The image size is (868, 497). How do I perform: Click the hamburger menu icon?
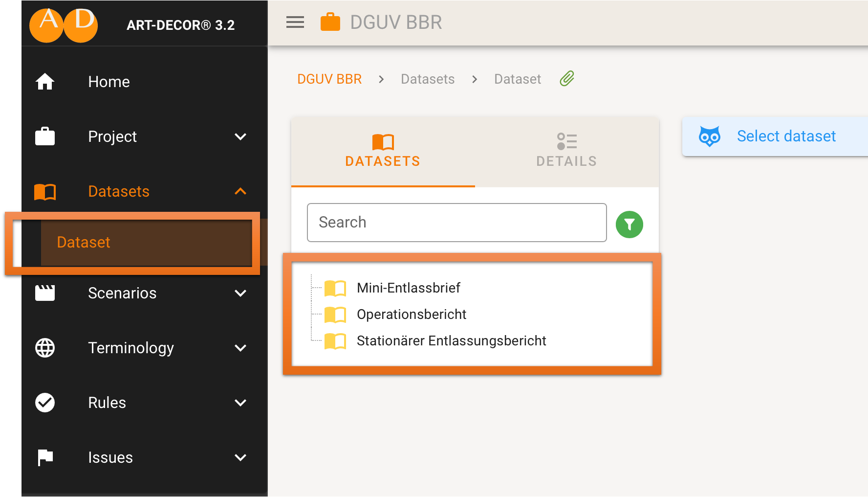click(x=295, y=23)
